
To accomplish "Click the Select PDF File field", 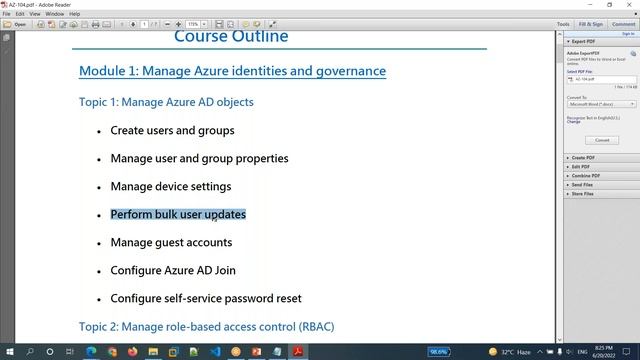I will [x=601, y=79].
